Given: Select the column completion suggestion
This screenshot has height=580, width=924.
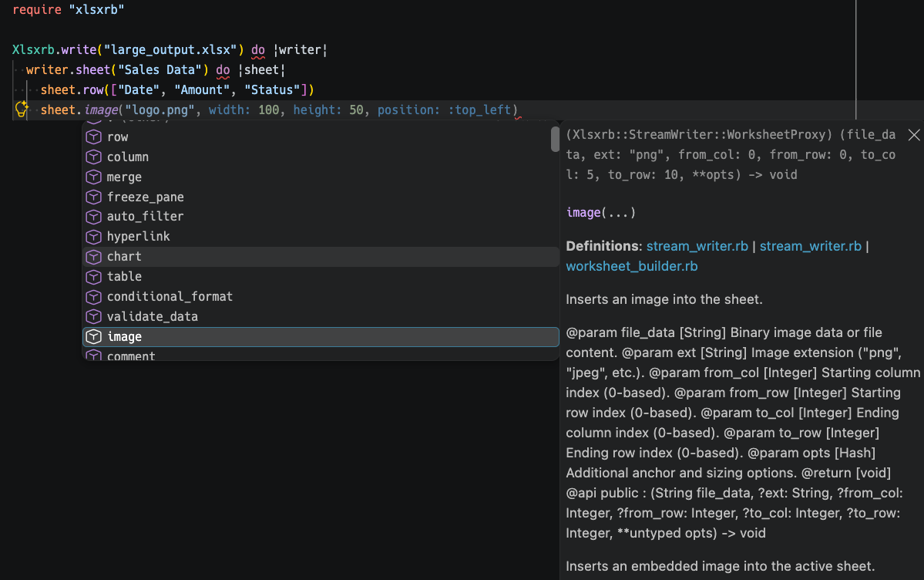Looking at the screenshot, I should coord(321,157).
